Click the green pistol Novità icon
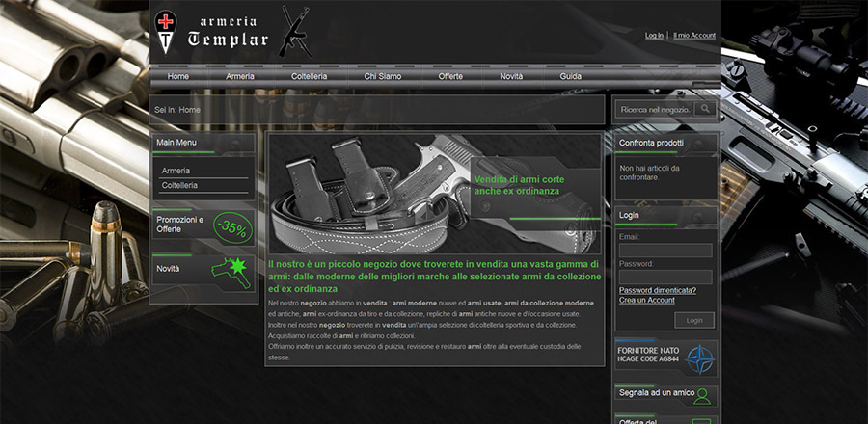This screenshot has width=868, height=424. click(x=231, y=271)
